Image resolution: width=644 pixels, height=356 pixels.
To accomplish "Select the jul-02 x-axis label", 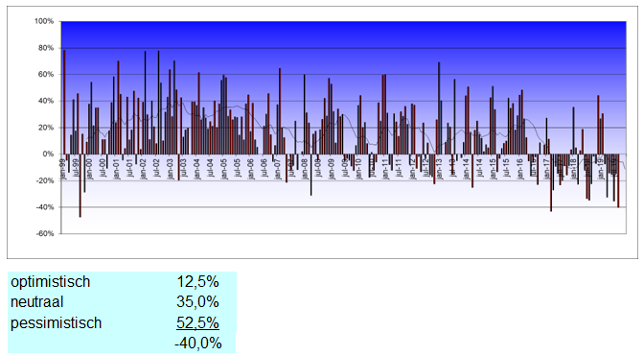I will tap(156, 168).
